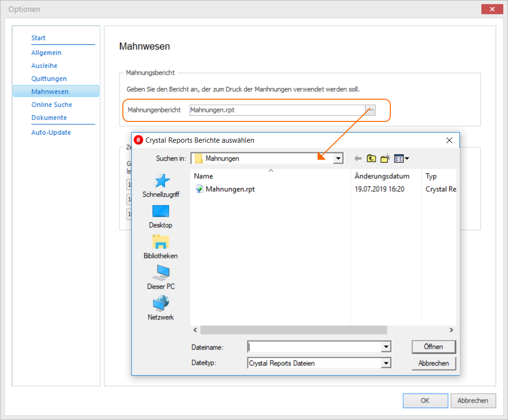Switch to the Ausleihe section
The height and width of the screenshot is (420, 508).
point(44,66)
